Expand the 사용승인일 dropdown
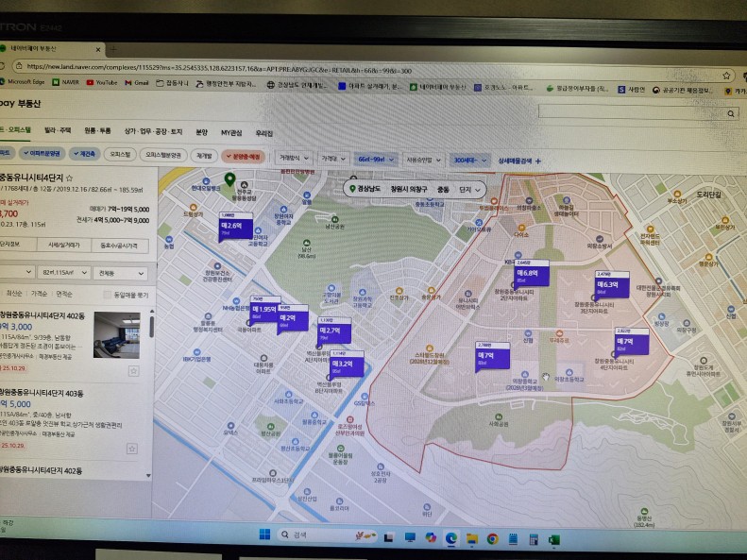This screenshot has width=747, height=560. click(423, 160)
